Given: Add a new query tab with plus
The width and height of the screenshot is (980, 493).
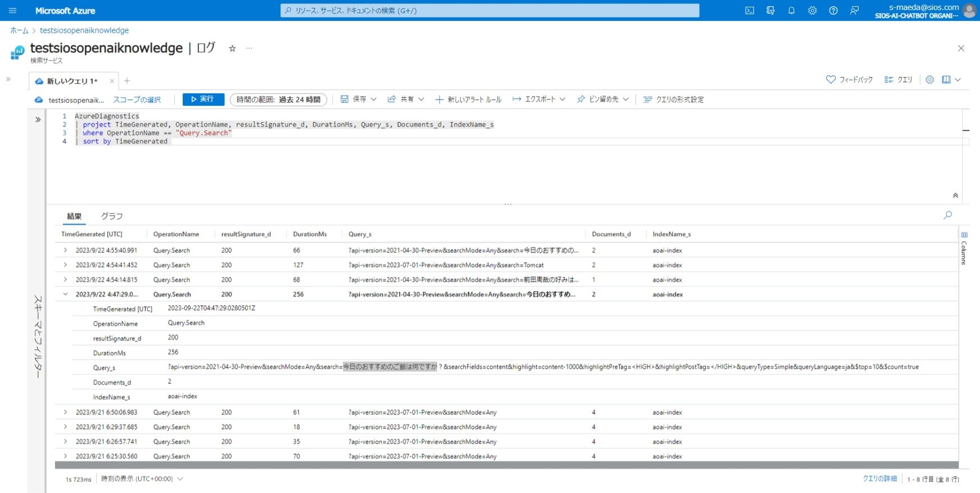Looking at the screenshot, I should (127, 81).
